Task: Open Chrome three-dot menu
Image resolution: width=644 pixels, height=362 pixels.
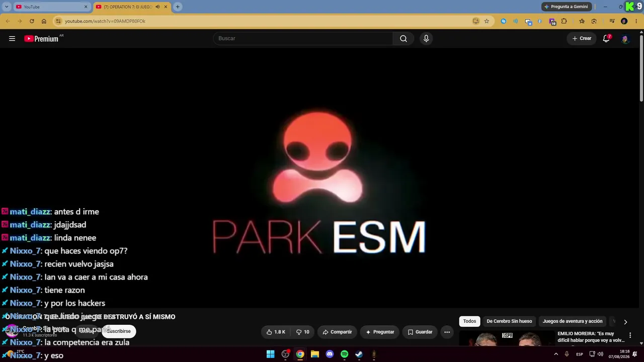Action: [636, 21]
